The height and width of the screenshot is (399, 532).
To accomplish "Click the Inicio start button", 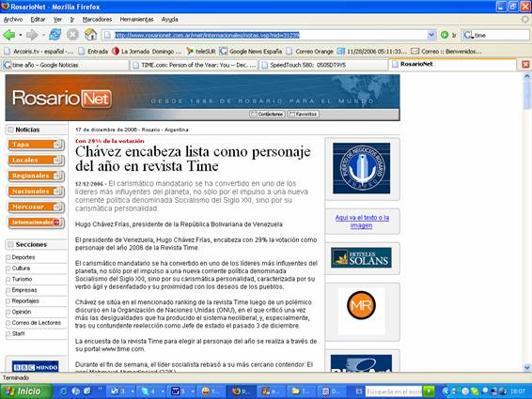I will [26, 391].
